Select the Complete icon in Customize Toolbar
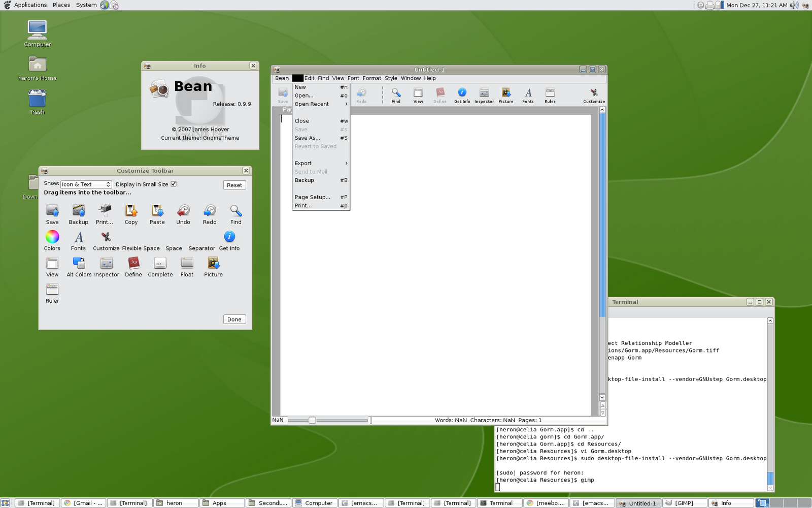812x508 pixels. click(160, 263)
